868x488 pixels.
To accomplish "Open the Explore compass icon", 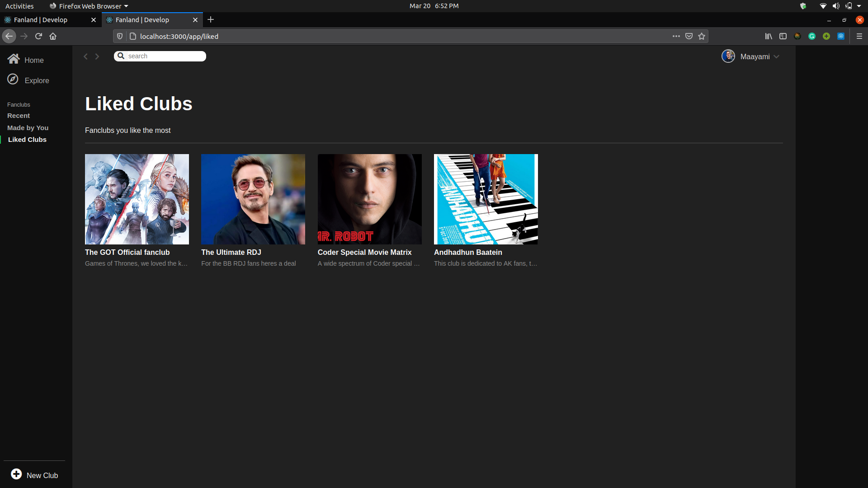I will coord(13,79).
